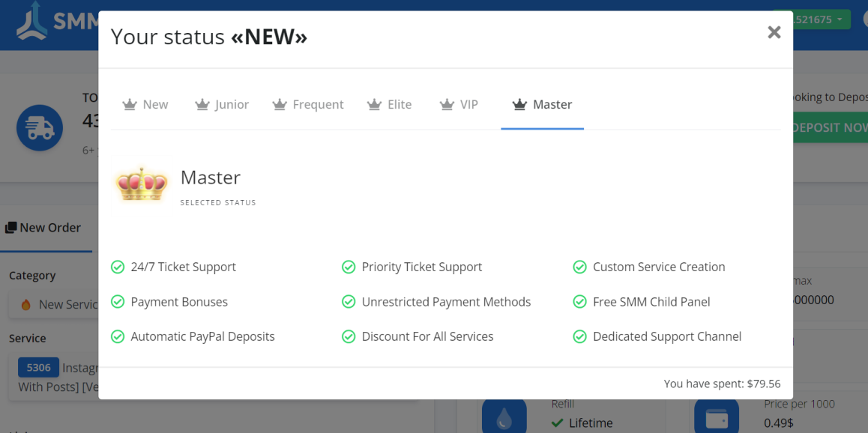Click the "Your status «NEW»" dialog title
The image size is (868, 433).
[x=209, y=37]
